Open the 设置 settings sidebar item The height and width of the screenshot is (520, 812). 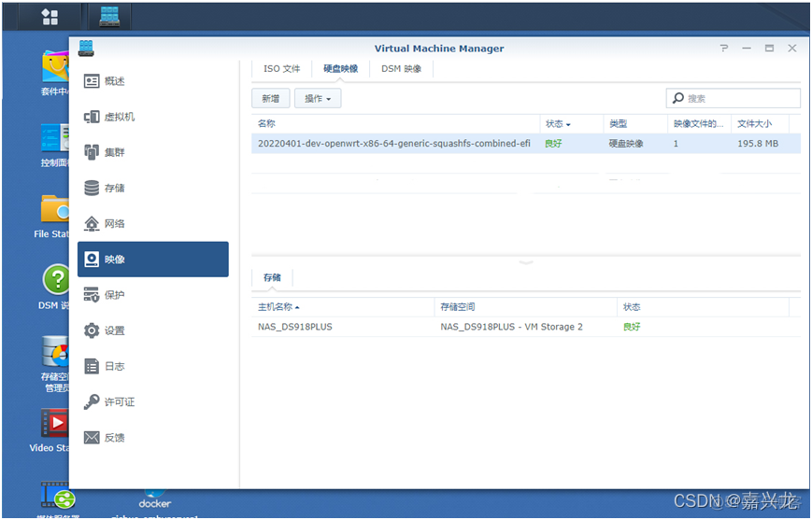pos(152,330)
